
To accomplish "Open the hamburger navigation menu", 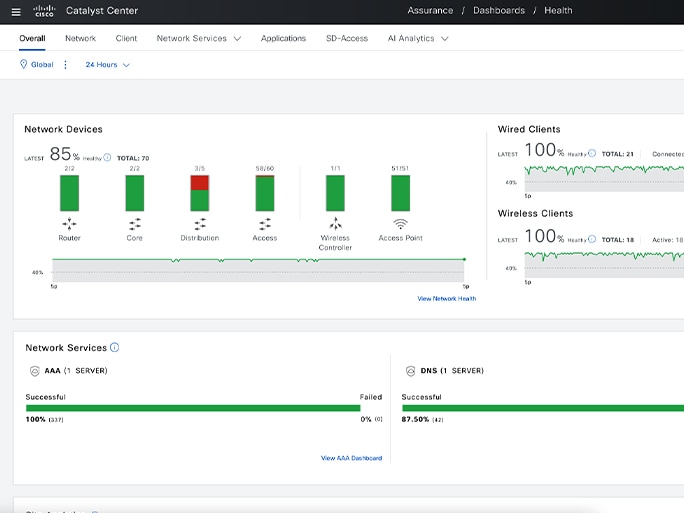I will point(16,12).
